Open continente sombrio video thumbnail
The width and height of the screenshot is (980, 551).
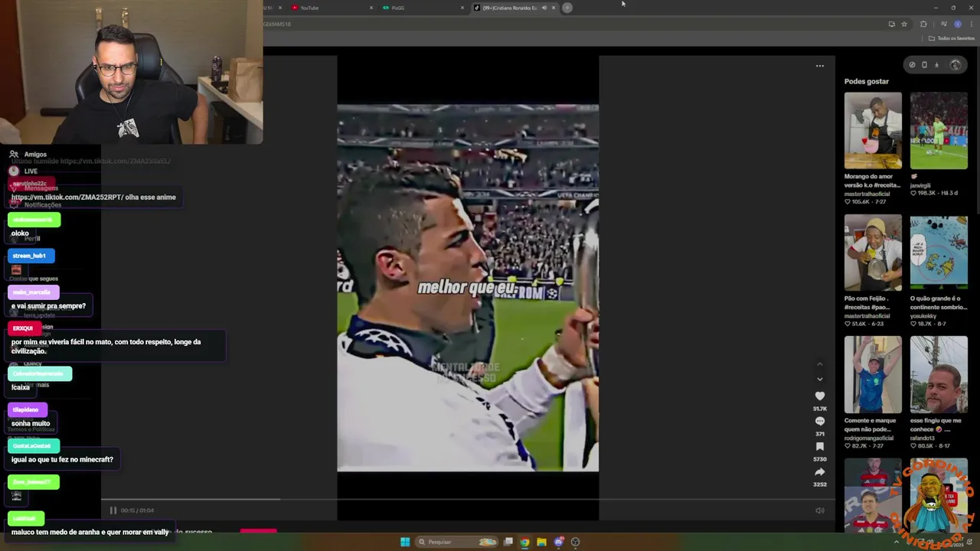coord(939,253)
